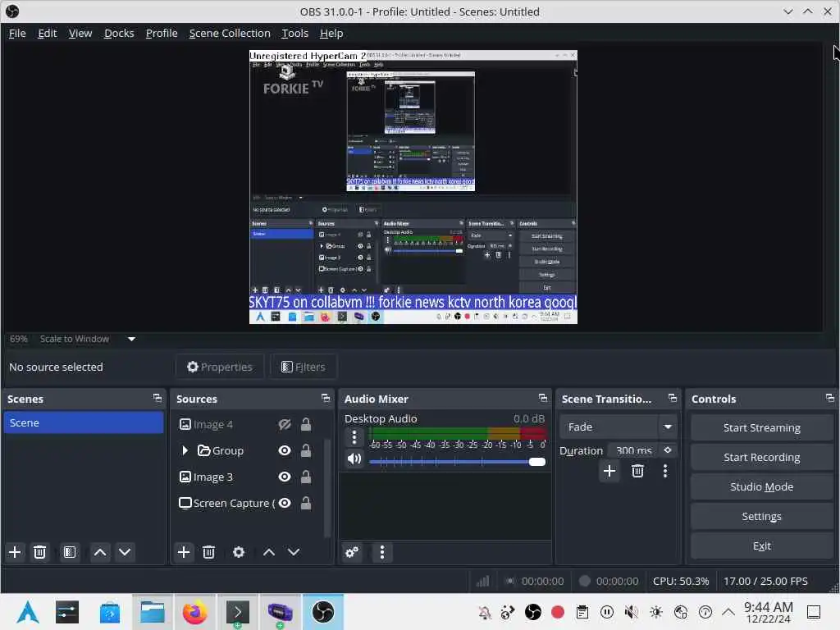Hide the Group source
This screenshot has height=630, width=840.
pyautogui.click(x=285, y=450)
